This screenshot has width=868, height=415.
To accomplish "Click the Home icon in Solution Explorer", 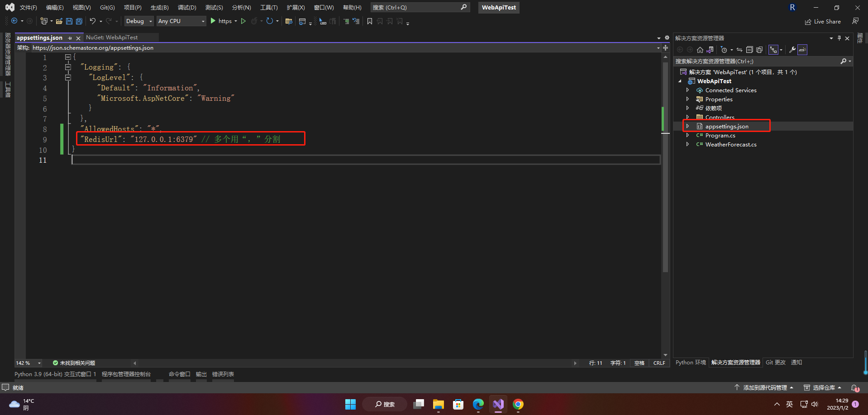I will coord(700,50).
